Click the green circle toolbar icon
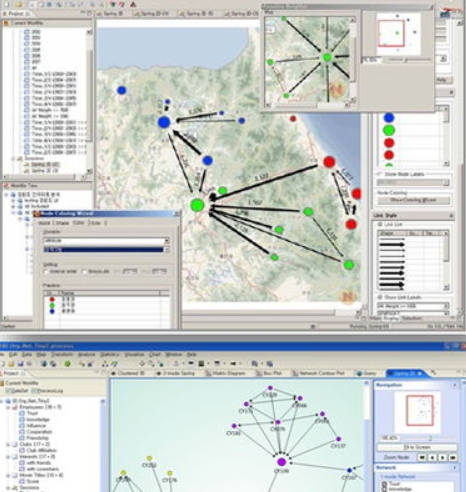The image size is (466, 492). pyautogui.click(x=67, y=364)
